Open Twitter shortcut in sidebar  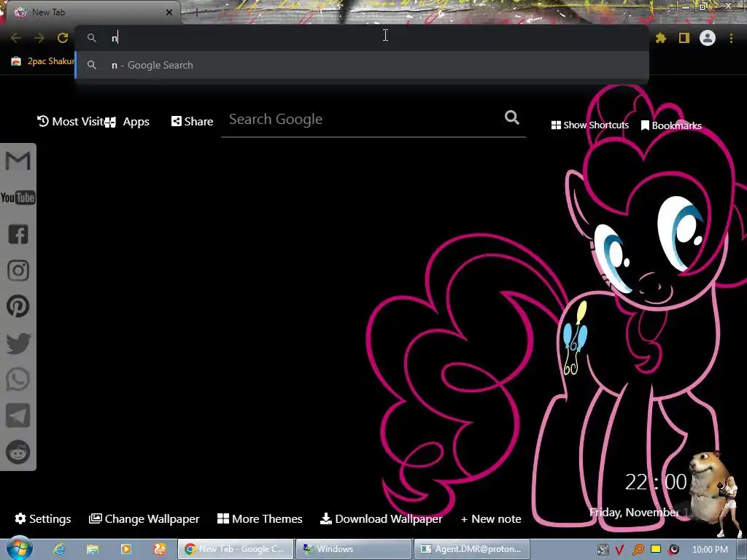click(x=18, y=343)
